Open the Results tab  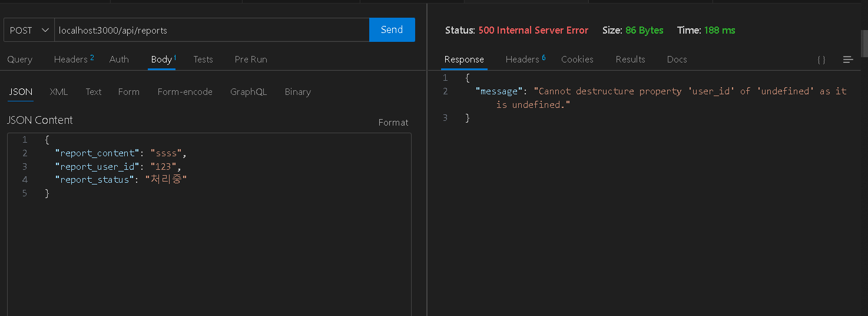pos(630,60)
